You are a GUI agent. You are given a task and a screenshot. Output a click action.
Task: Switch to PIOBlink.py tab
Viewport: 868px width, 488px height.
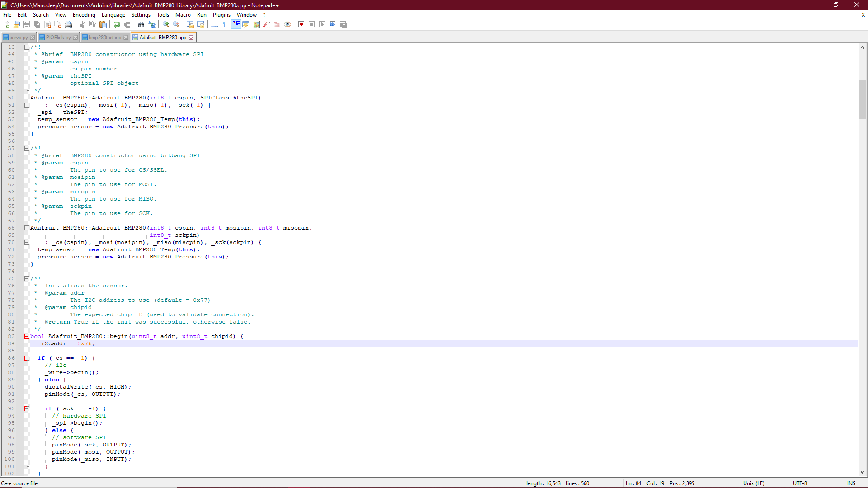(58, 38)
